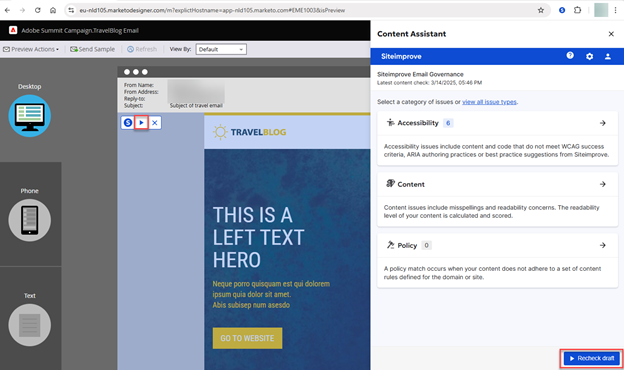The image size is (624, 370).
Task: Click the GO TO WEBSITE button in email
Action: pos(247,338)
